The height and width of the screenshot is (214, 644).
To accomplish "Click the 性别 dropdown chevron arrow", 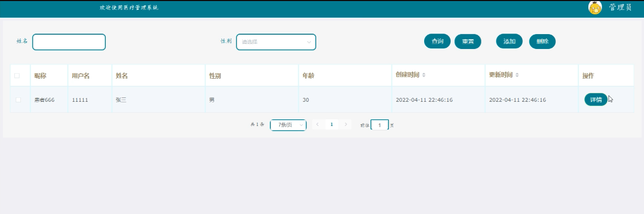I will click(x=309, y=42).
